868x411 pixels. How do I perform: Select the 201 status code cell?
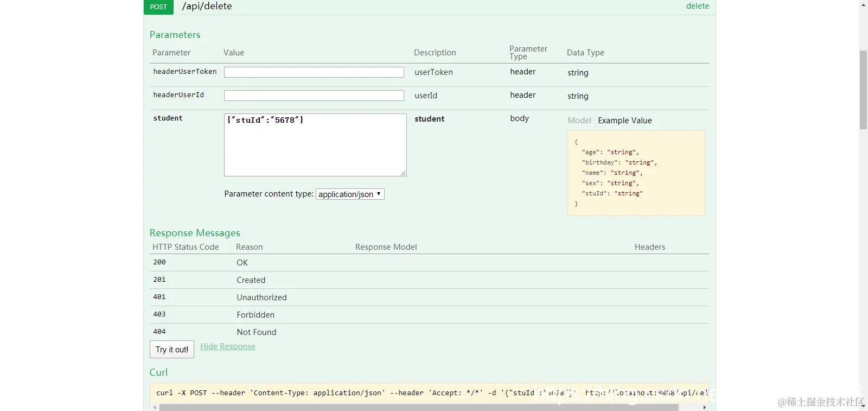pyautogui.click(x=159, y=280)
